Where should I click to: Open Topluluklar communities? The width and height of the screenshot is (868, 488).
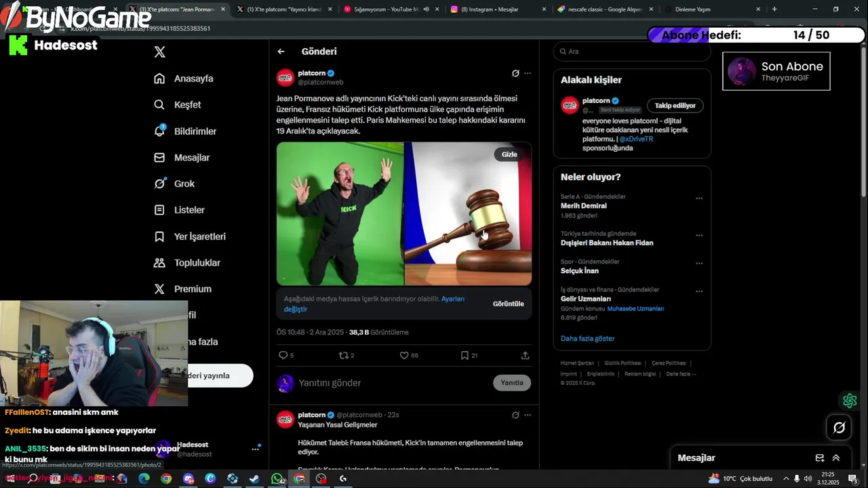pos(187,263)
